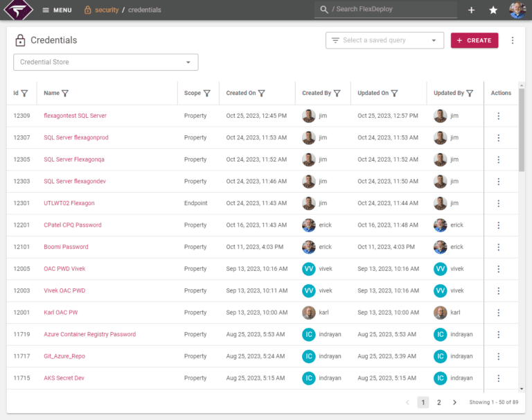Open favorites star icon
Screen dimensions: 532x420
493,10
